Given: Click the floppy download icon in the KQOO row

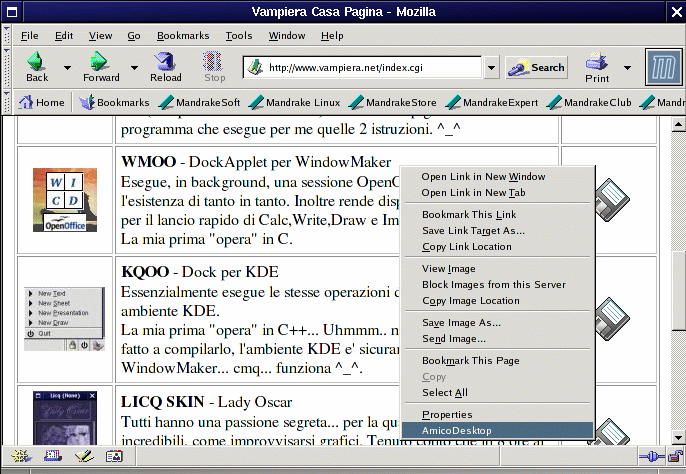Looking at the screenshot, I should (612, 319).
